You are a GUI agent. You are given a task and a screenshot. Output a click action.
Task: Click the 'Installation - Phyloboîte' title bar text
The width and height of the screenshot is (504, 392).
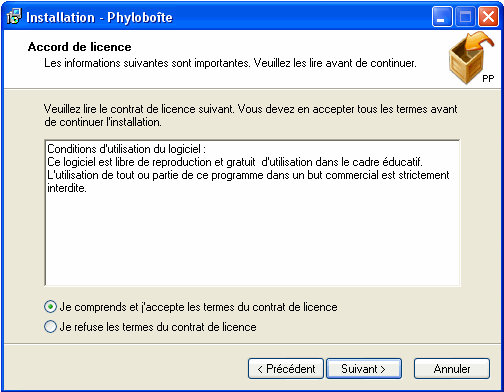[99, 17]
